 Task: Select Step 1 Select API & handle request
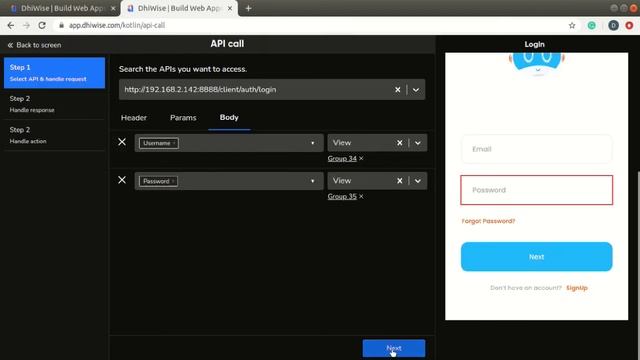54,73
